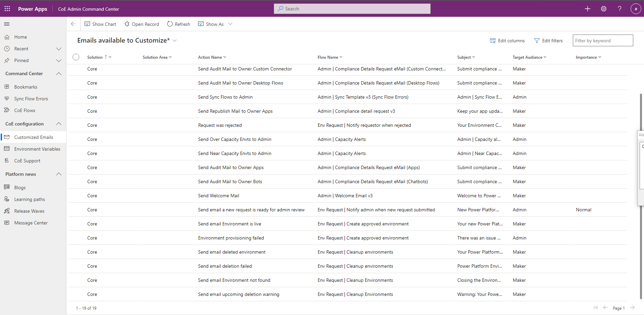Toggle the navigation pane with the hamburger
This screenshot has height=315, width=644.
tap(7, 24)
